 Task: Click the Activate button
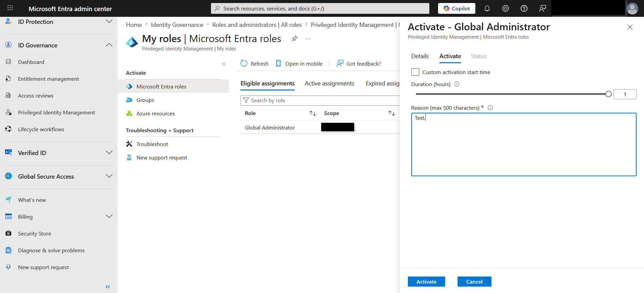point(426,282)
